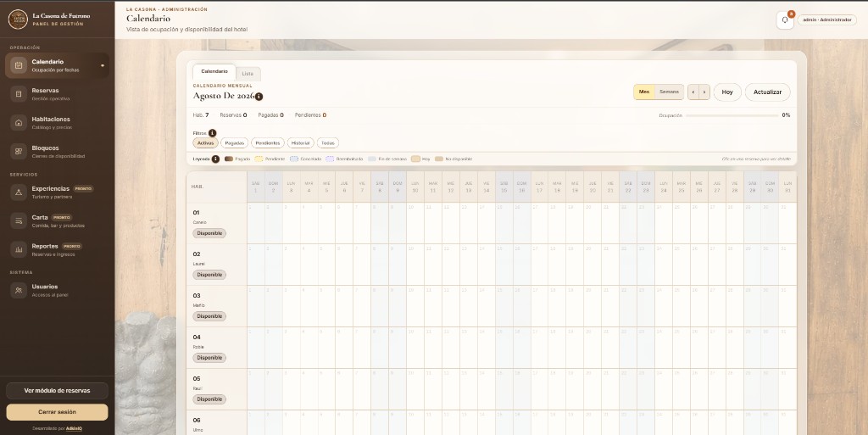Screen dimensions: 868x435
Task: Filter by Historial reservations
Action: pyautogui.click(x=301, y=142)
